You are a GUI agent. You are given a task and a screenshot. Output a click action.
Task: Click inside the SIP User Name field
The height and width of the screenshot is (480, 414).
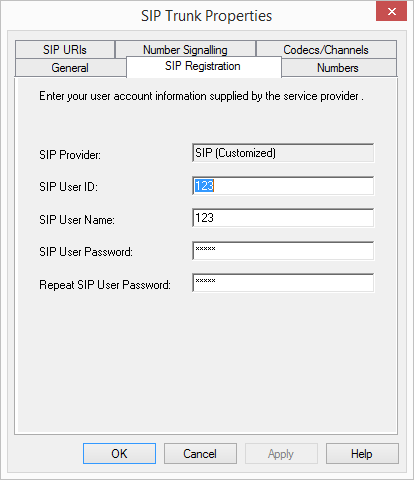click(x=283, y=218)
